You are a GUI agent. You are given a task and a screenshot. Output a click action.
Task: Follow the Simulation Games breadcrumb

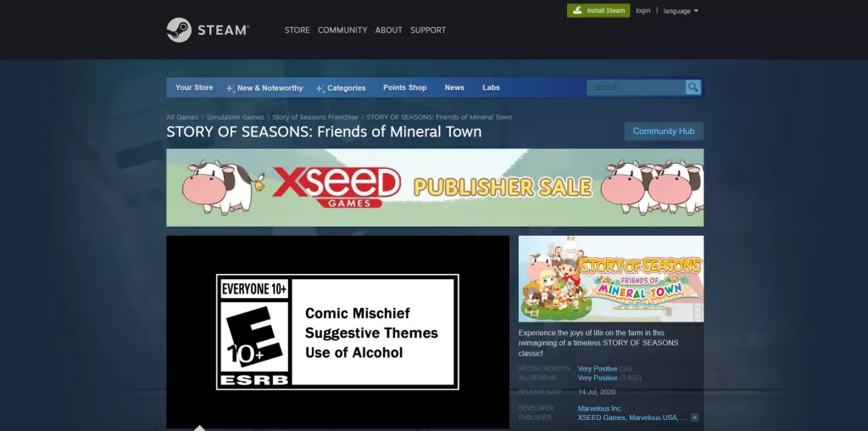pyautogui.click(x=236, y=117)
